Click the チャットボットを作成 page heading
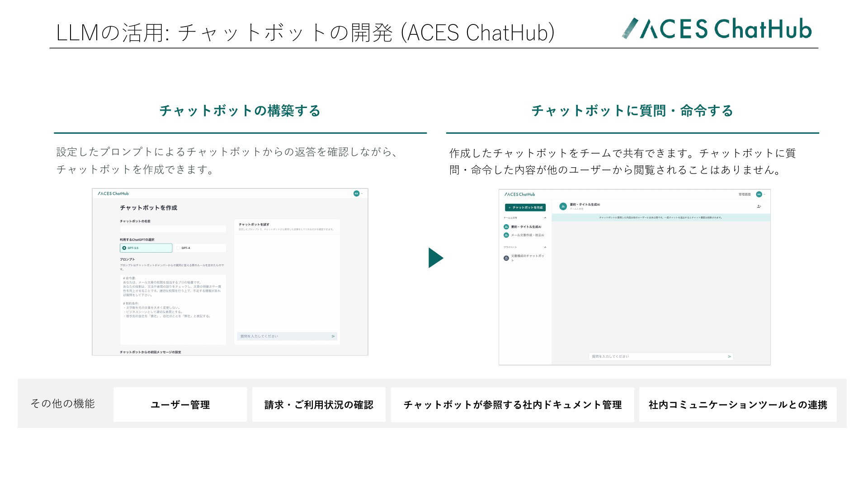Viewport: 868px width, 488px height. [x=148, y=208]
